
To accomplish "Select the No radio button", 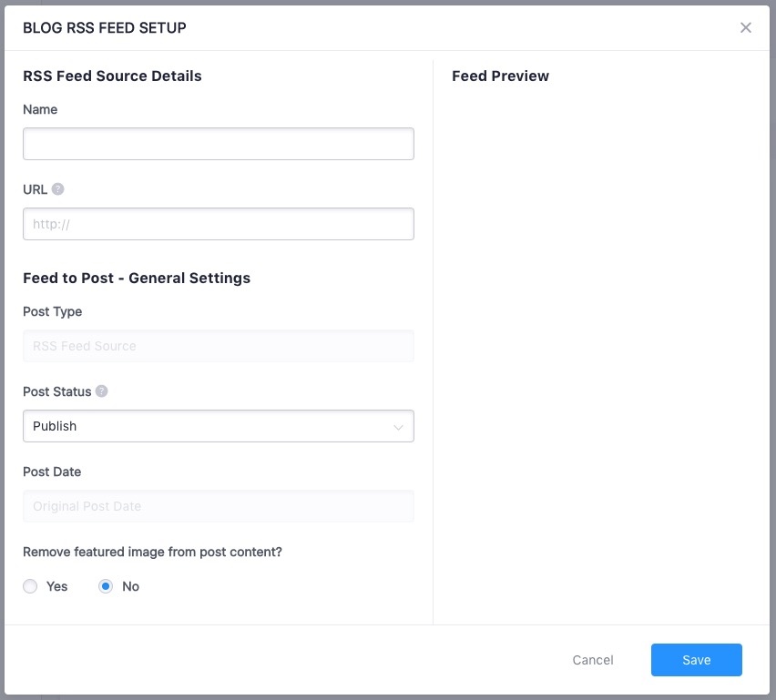I will 106,586.
